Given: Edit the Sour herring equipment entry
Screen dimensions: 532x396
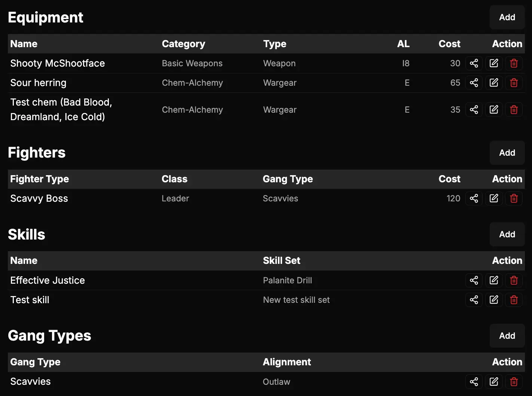Looking at the screenshot, I should 494,83.
